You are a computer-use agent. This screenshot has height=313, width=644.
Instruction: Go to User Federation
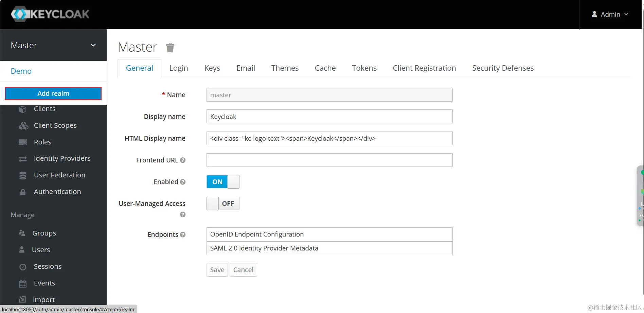(59, 175)
